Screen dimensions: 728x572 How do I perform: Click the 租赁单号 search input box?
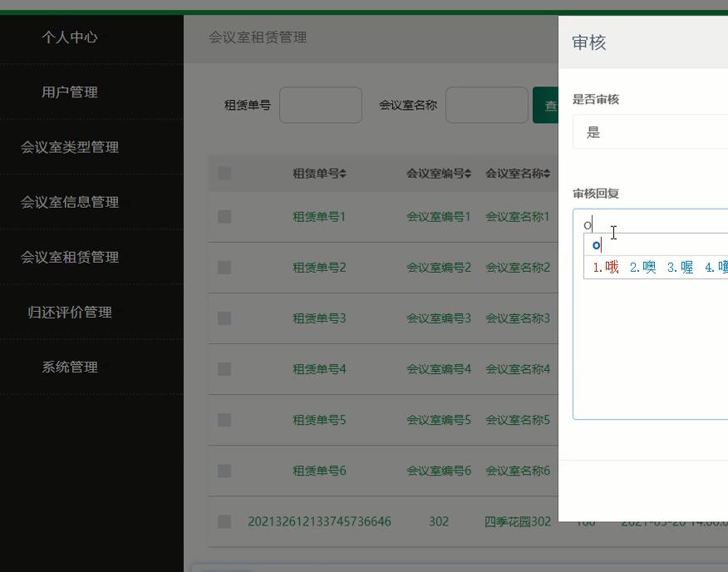pyautogui.click(x=321, y=105)
